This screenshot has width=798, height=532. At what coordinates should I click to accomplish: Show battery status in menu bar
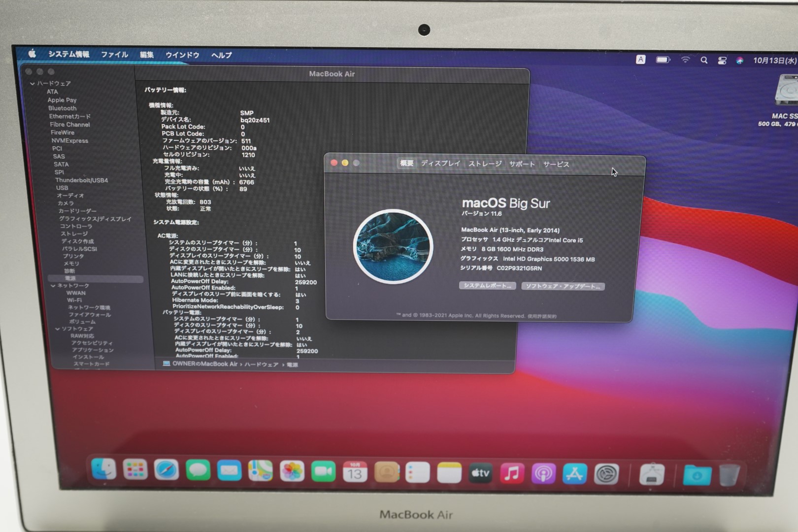663,60
